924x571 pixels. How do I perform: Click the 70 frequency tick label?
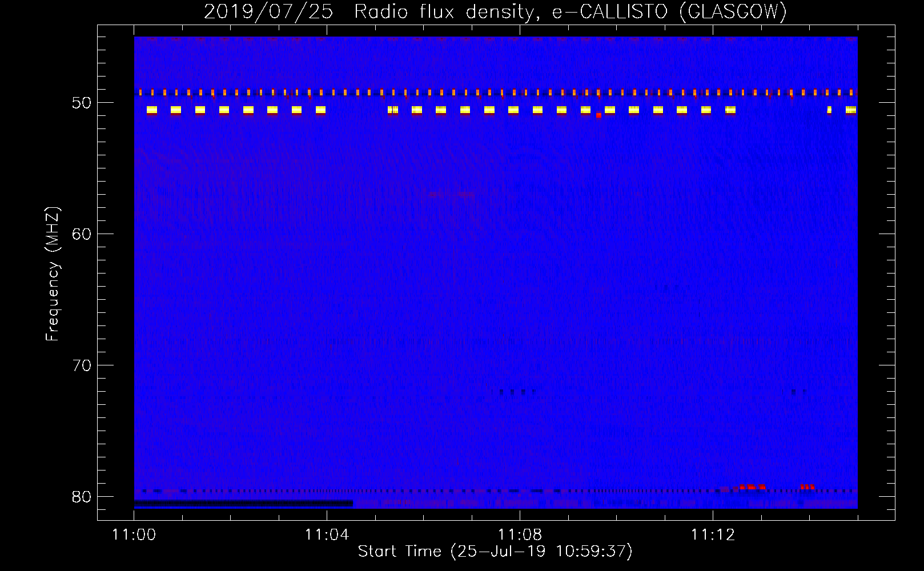tap(82, 365)
